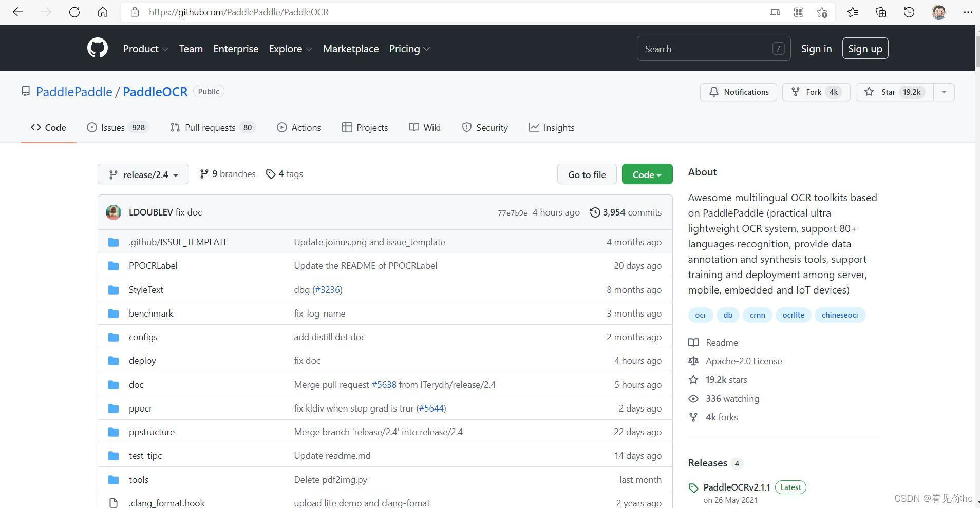
Task: Open pull request #5638 link
Action: pyautogui.click(x=384, y=385)
